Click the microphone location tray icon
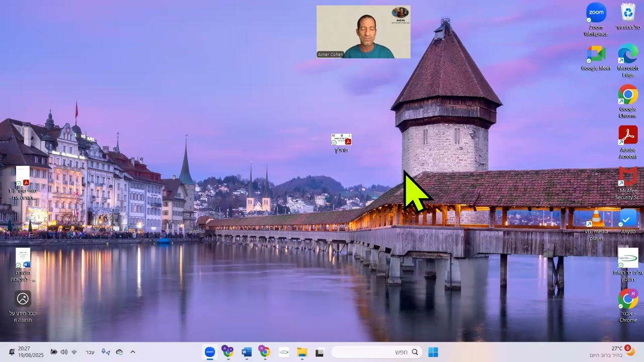644x362 pixels. [x=106, y=352]
